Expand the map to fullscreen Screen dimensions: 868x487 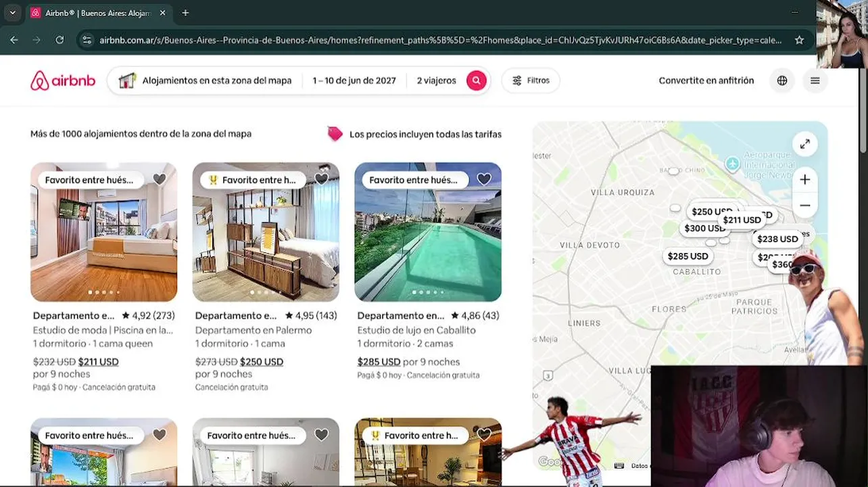point(805,144)
